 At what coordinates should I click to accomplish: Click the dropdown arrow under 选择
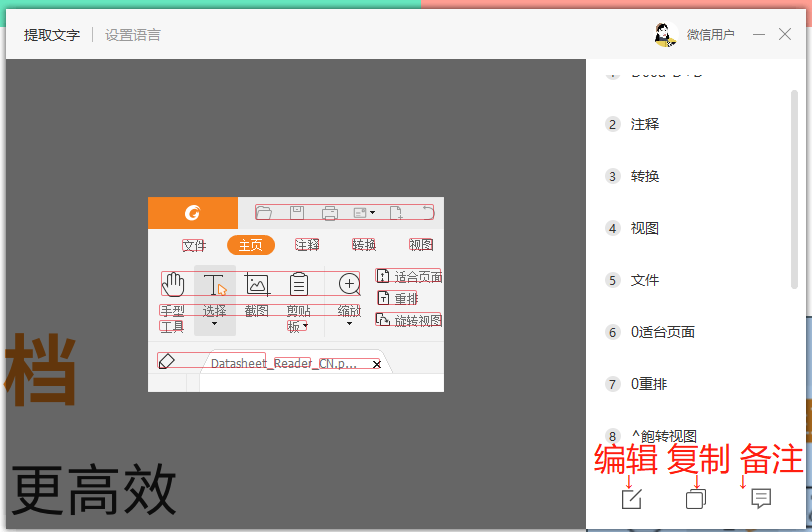[214, 324]
